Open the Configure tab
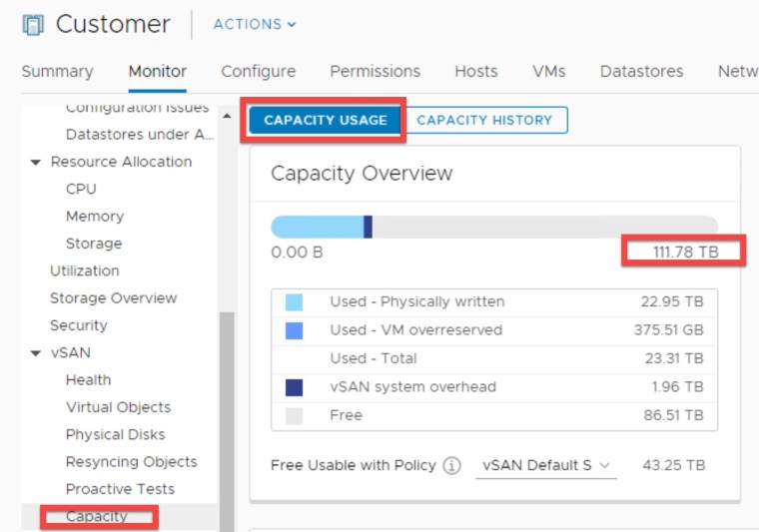This screenshot has width=759, height=532. coord(259,72)
